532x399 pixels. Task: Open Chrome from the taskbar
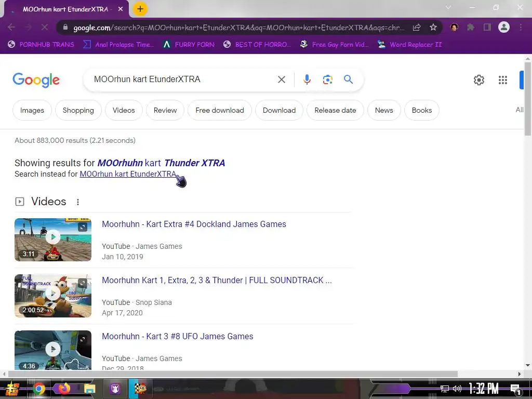click(38, 389)
